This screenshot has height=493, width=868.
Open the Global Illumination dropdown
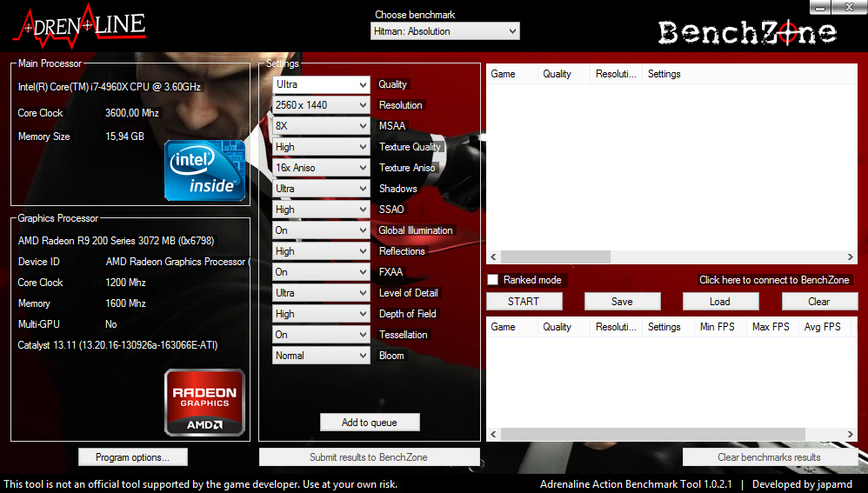click(x=321, y=230)
